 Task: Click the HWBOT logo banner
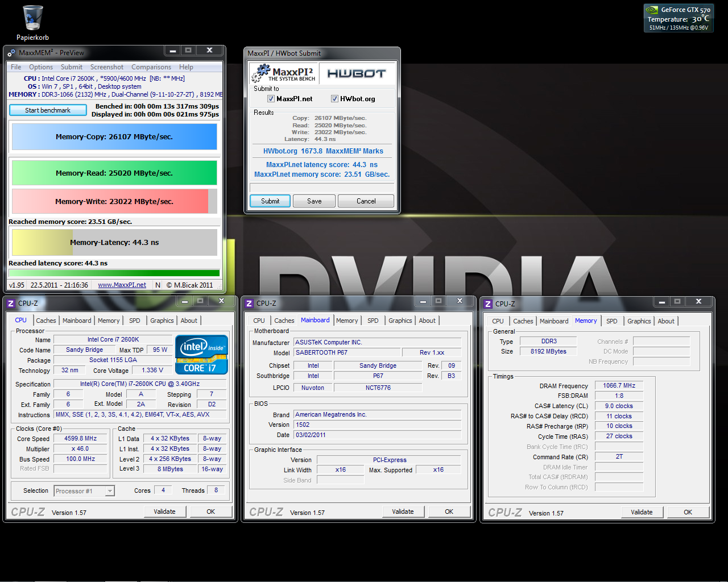pyautogui.click(x=357, y=74)
